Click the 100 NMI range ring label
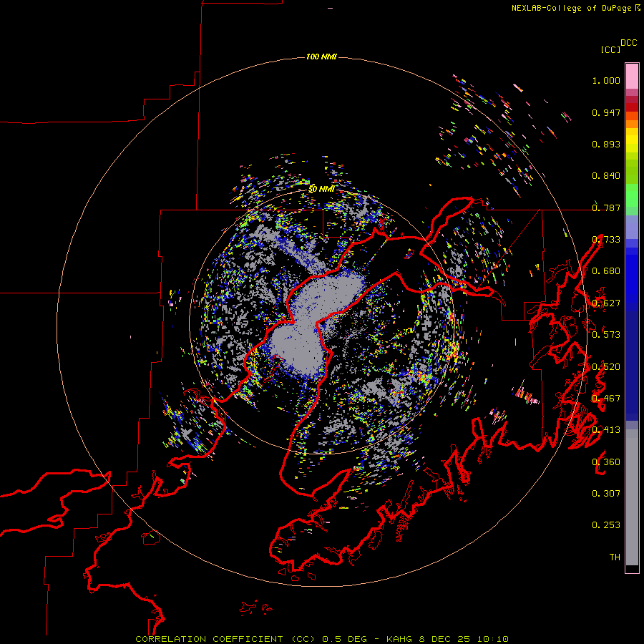 [321, 57]
